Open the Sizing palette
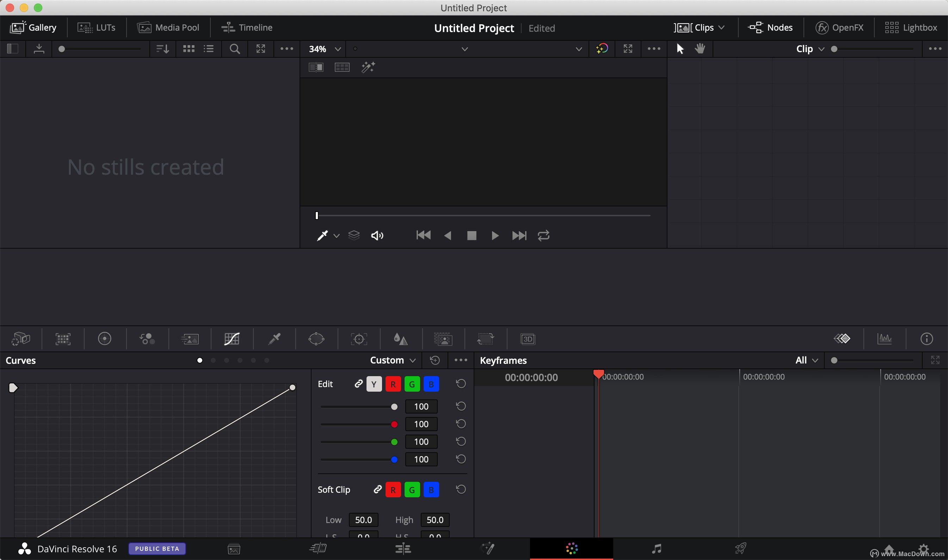The height and width of the screenshot is (560, 948). coord(486,339)
